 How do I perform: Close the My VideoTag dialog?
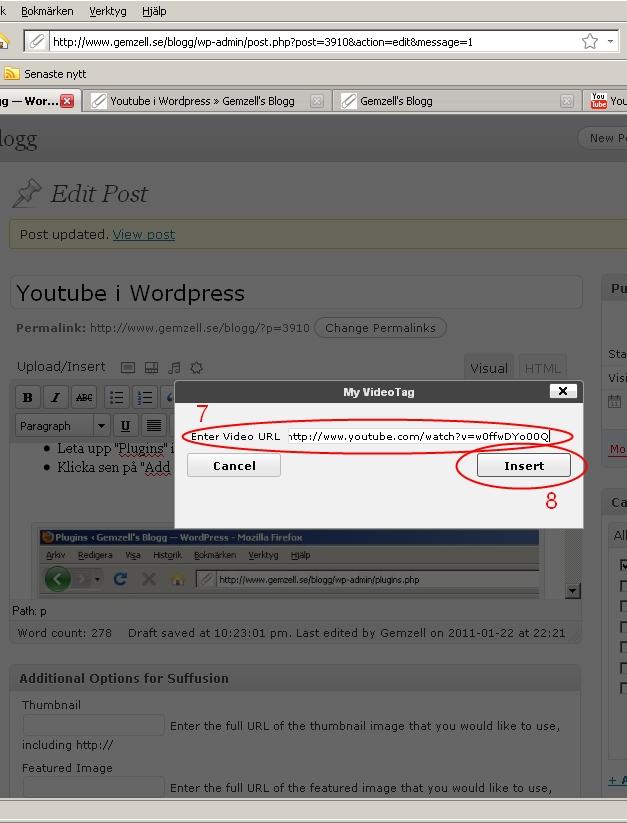(x=563, y=391)
